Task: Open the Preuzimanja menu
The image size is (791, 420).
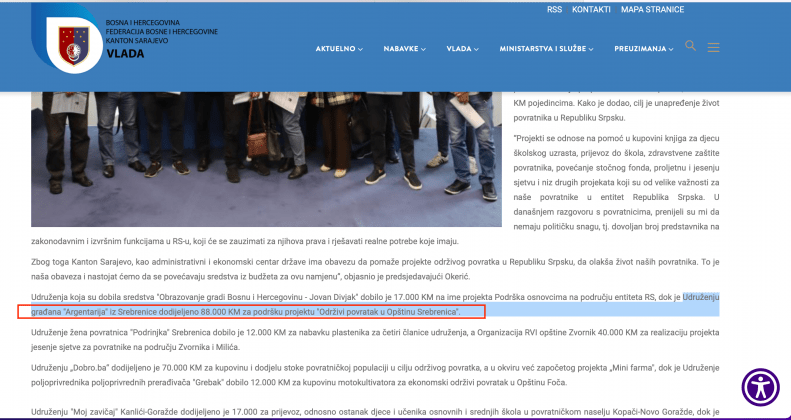Action: click(644, 48)
